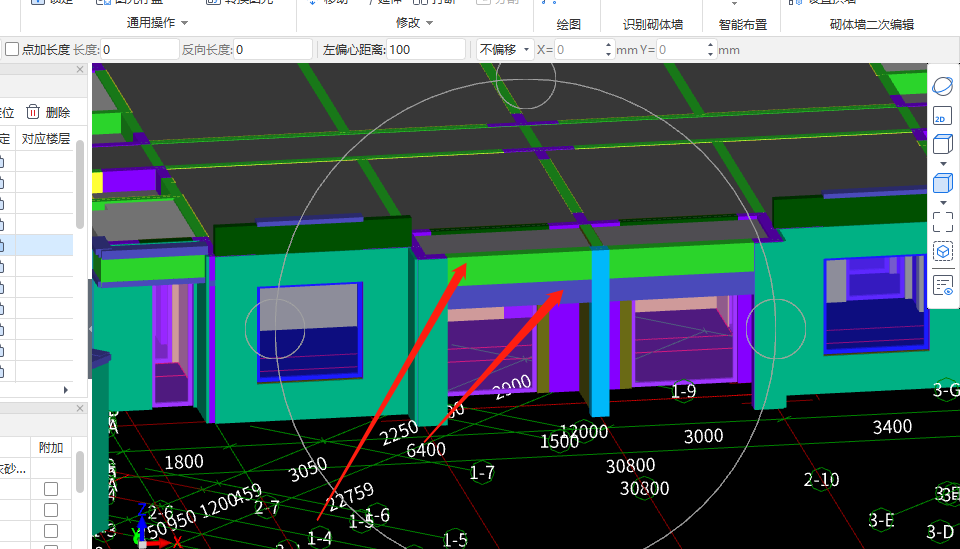Increment the Y offset stepper
Screen dimensions: 960x549
pyautogui.click(x=710, y=45)
